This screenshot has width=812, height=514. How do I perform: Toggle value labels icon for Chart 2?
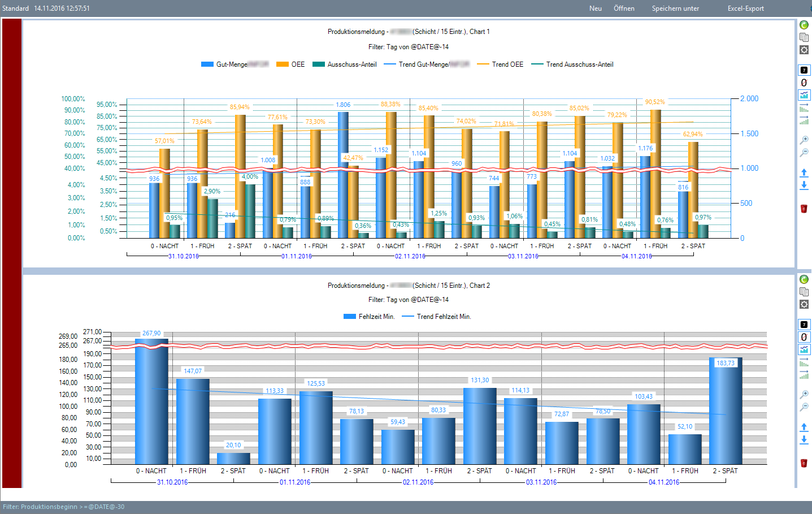pyautogui.click(x=804, y=325)
